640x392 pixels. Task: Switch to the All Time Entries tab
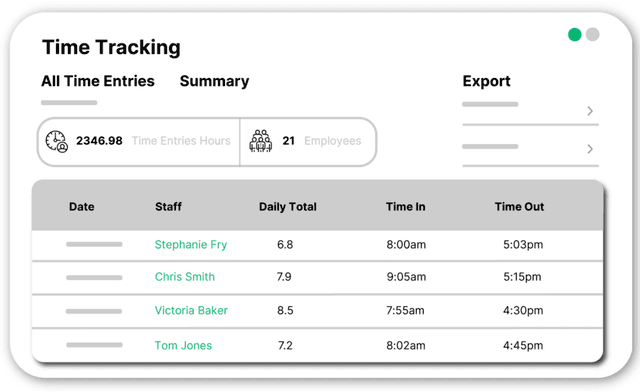click(x=98, y=81)
